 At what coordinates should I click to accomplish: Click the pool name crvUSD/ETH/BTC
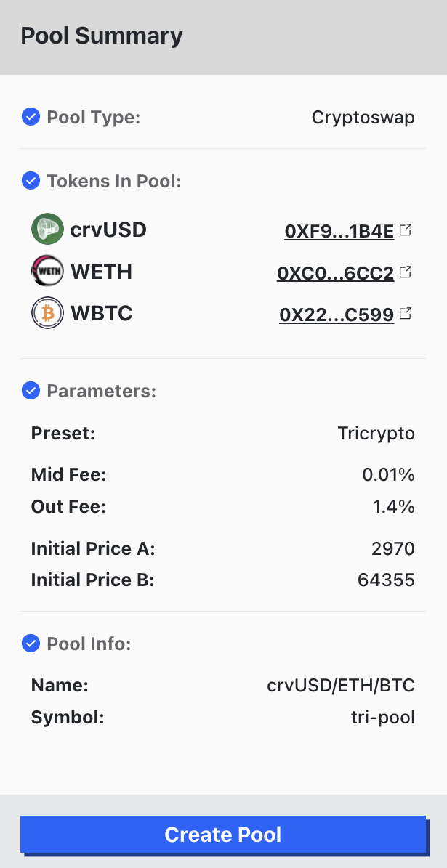[x=341, y=685]
